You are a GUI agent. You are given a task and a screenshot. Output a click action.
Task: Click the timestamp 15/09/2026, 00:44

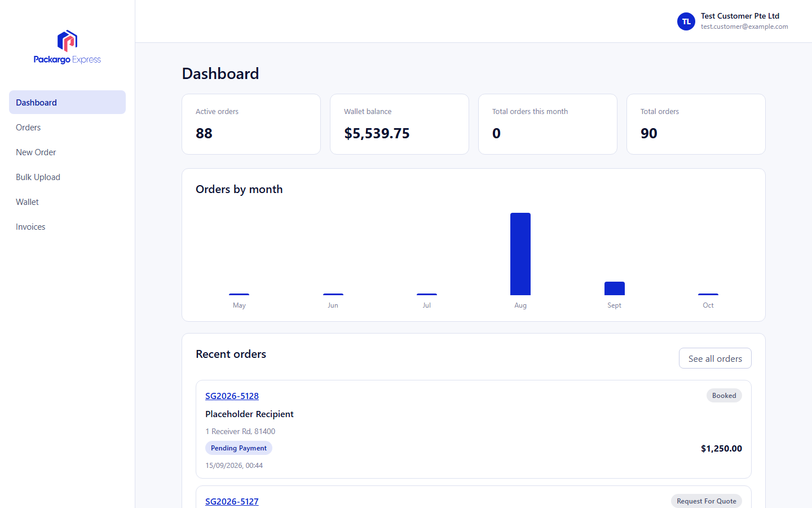point(234,466)
